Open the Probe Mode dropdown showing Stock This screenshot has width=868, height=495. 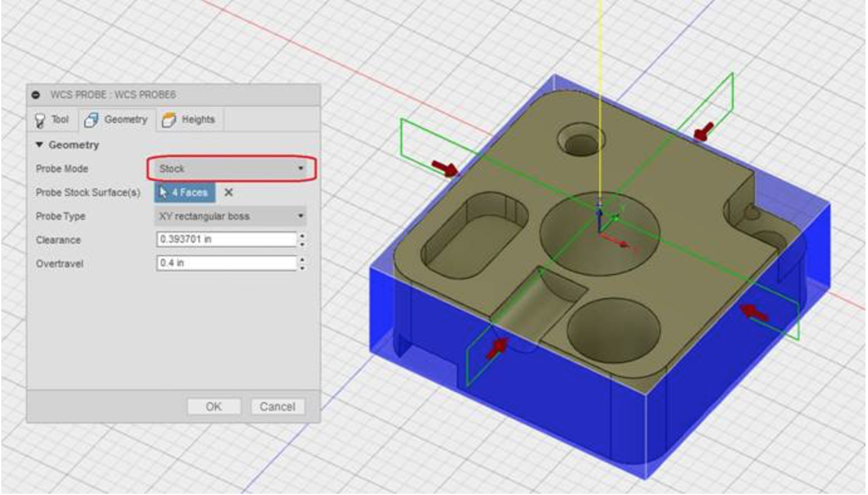pyautogui.click(x=231, y=169)
